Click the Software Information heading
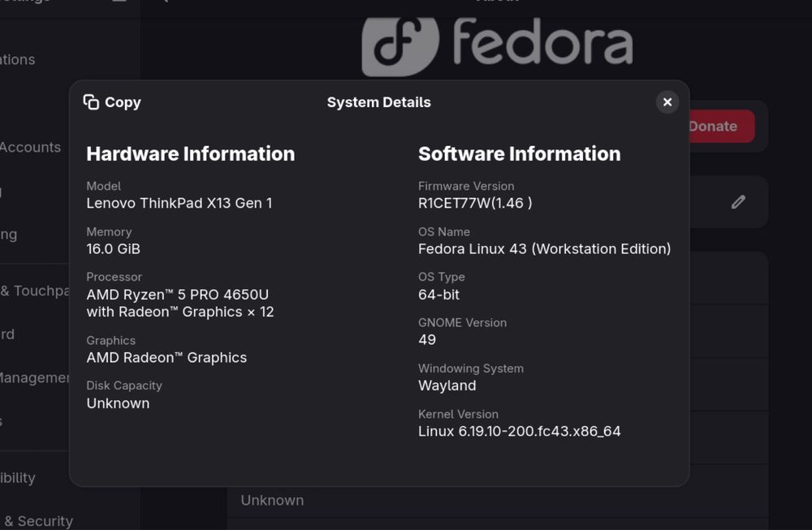812x530 pixels. (520, 153)
